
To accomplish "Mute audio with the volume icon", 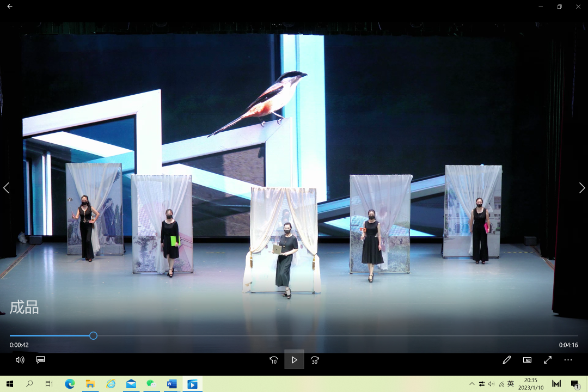I will point(20,360).
